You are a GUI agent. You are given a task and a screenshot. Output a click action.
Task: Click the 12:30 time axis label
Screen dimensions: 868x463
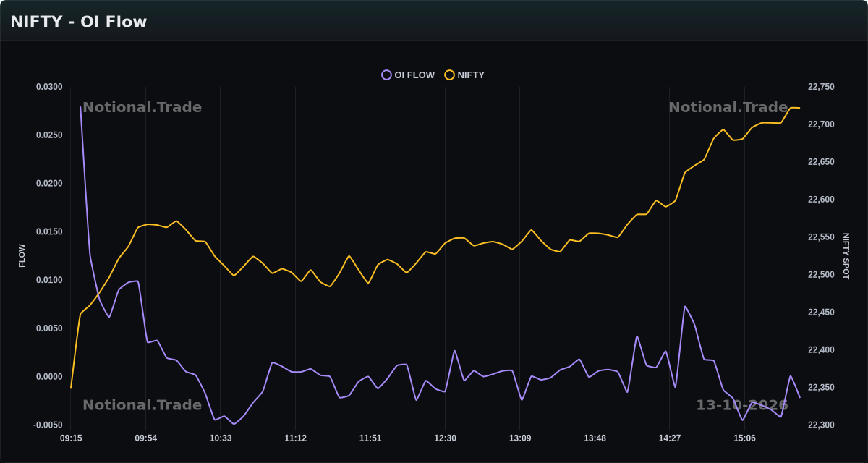445,438
